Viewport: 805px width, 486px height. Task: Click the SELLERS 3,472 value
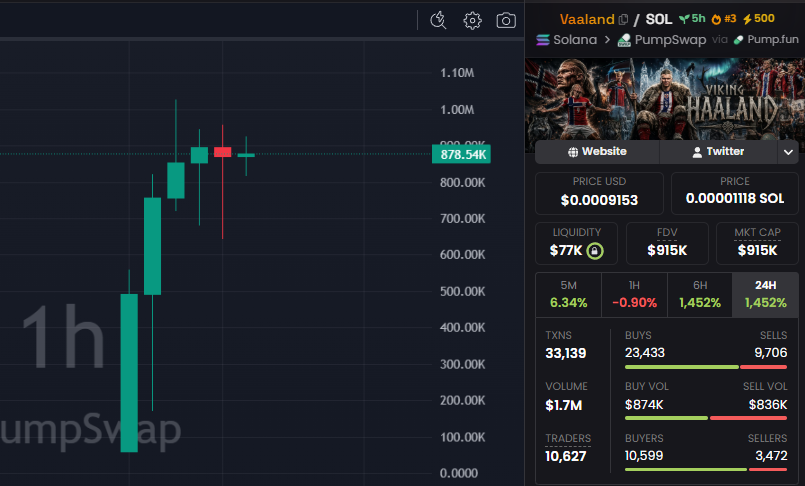tap(771, 456)
